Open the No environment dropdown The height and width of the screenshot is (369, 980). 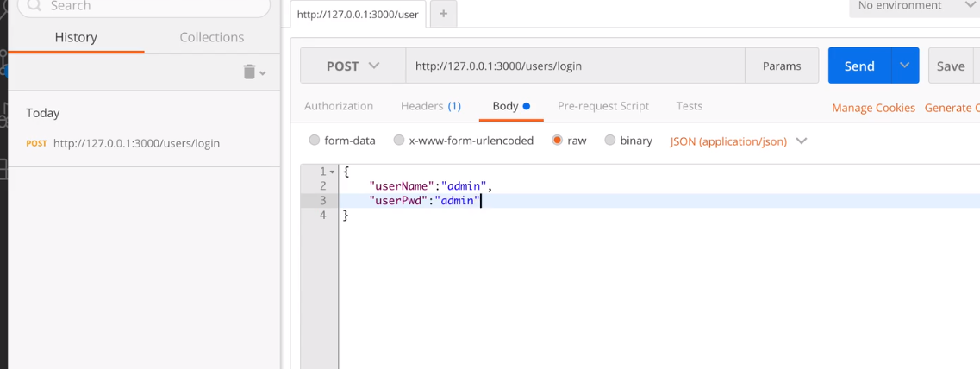click(914, 6)
